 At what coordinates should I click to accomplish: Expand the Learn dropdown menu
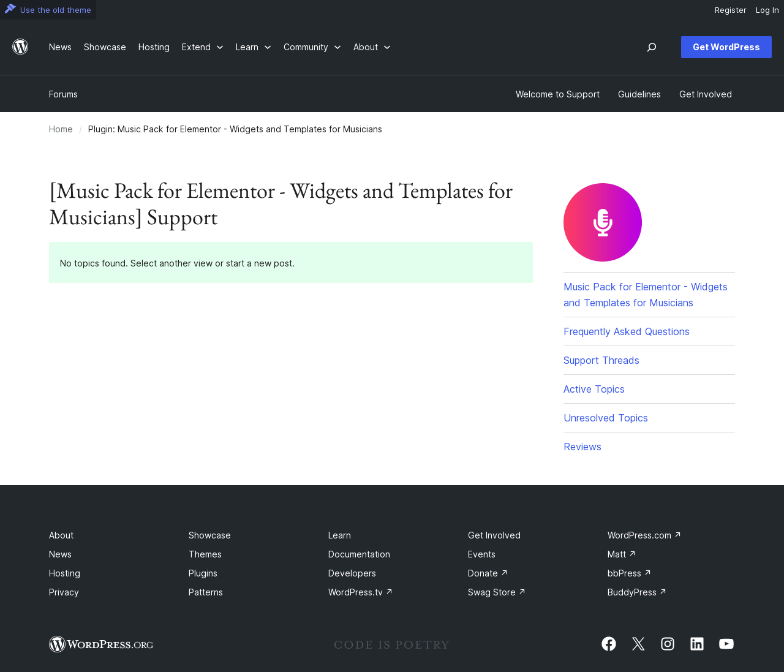coord(253,47)
